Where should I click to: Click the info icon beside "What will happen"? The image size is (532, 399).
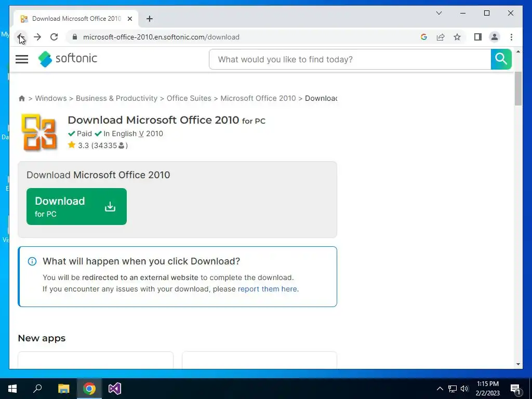32,261
